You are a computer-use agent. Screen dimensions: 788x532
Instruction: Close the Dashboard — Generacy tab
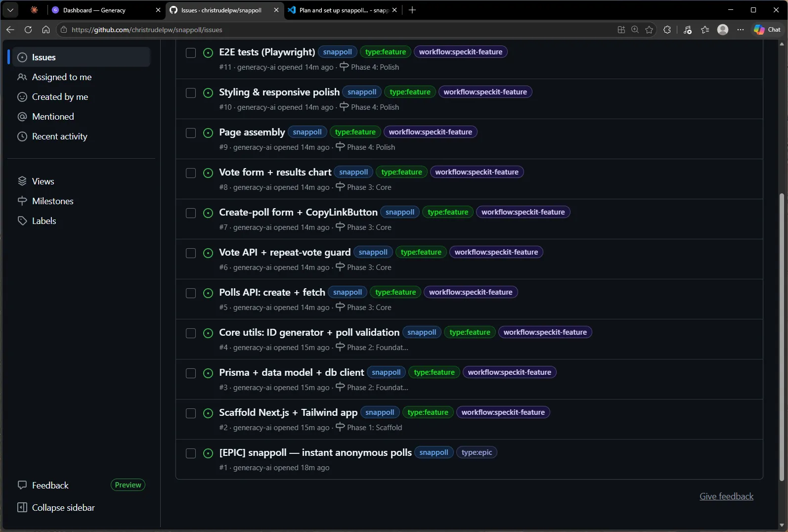(158, 10)
